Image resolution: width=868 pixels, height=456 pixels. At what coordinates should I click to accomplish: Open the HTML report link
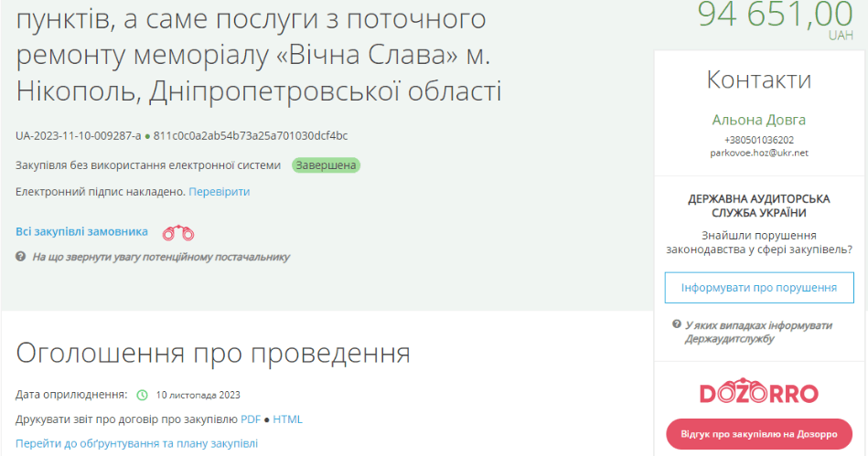point(287,419)
